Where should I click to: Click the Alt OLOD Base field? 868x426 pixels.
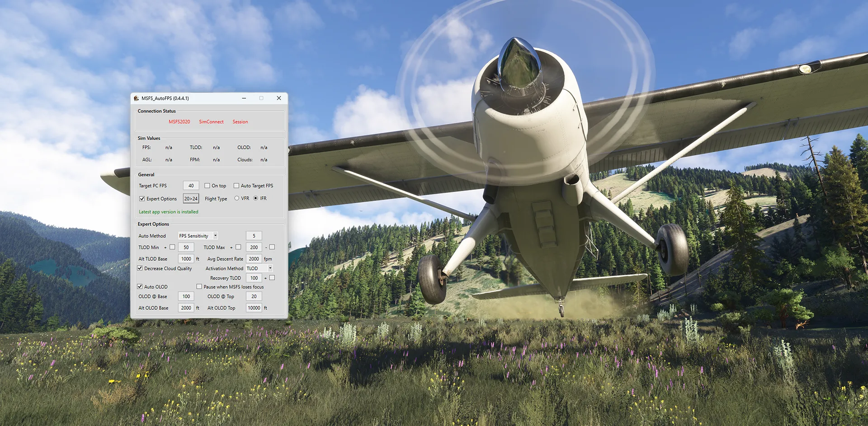(186, 308)
